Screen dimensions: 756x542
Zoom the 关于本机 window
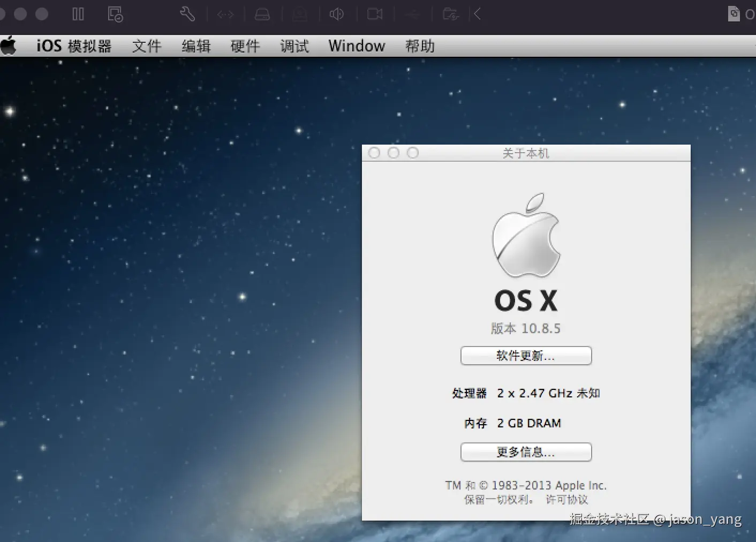(413, 153)
